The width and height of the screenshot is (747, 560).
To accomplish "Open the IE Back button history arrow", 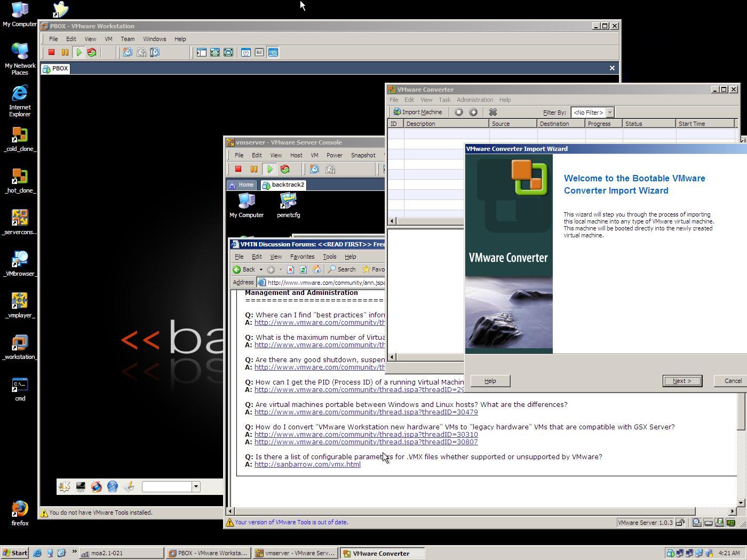I will point(261,269).
